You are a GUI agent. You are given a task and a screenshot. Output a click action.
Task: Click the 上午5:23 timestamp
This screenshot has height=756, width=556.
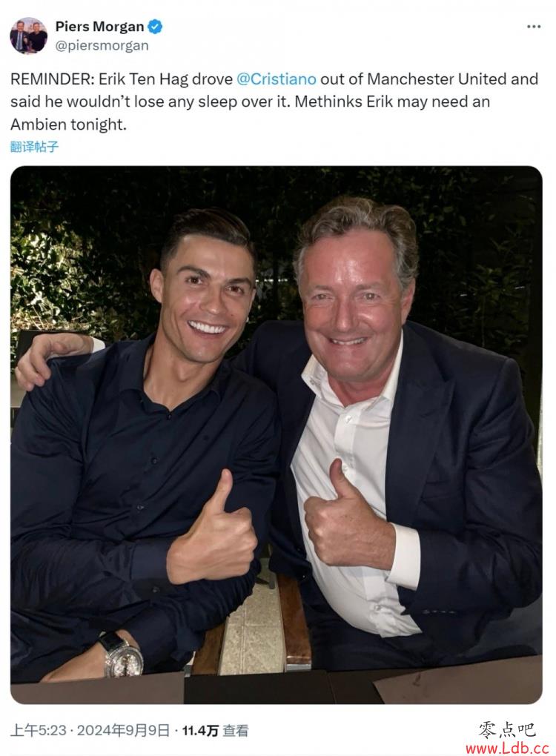tap(38, 731)
